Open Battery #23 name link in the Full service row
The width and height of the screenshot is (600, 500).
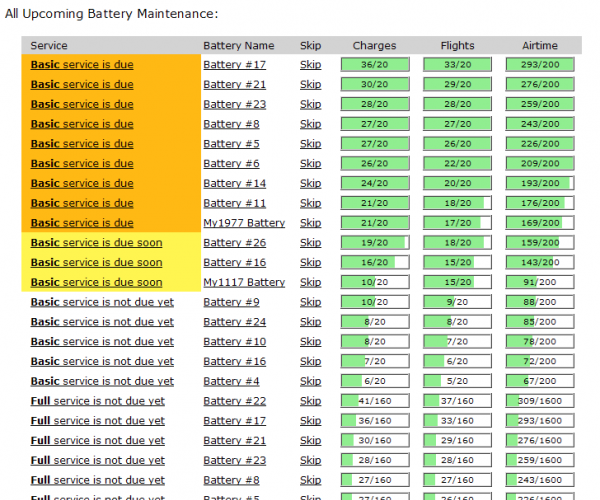(235, 461)
